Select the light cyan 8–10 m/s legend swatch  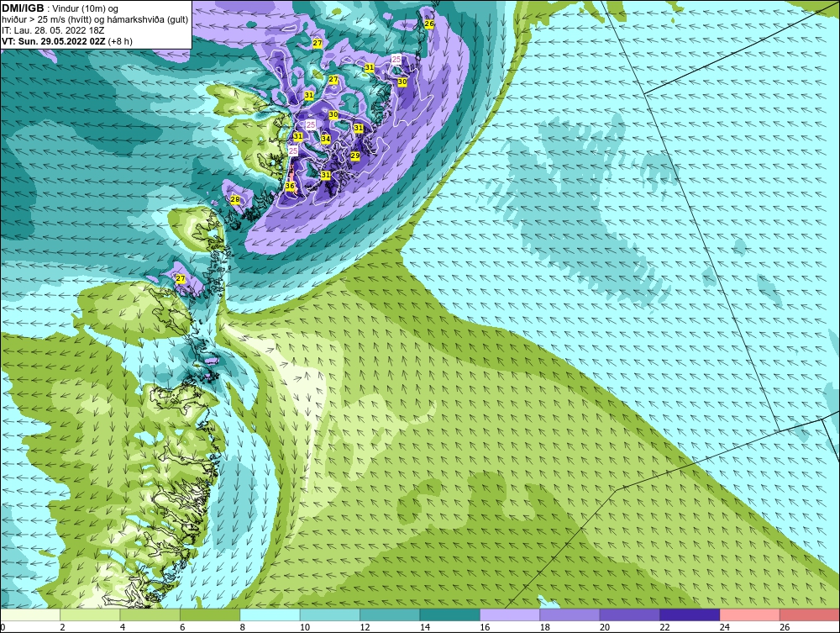tap(270, 615)
